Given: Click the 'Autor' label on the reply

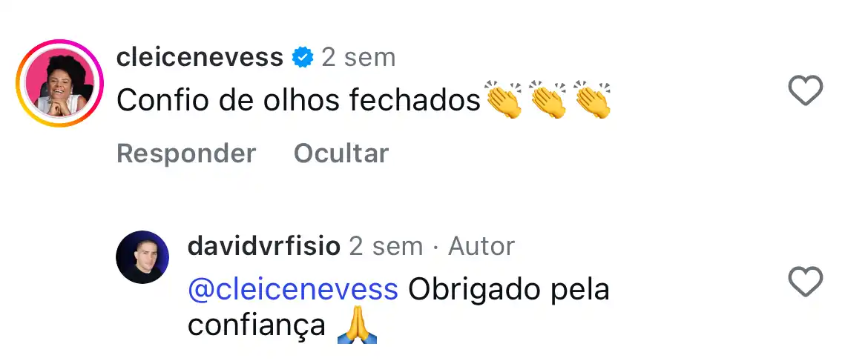Looking at the screenshot, I should [x=481, y=246].
